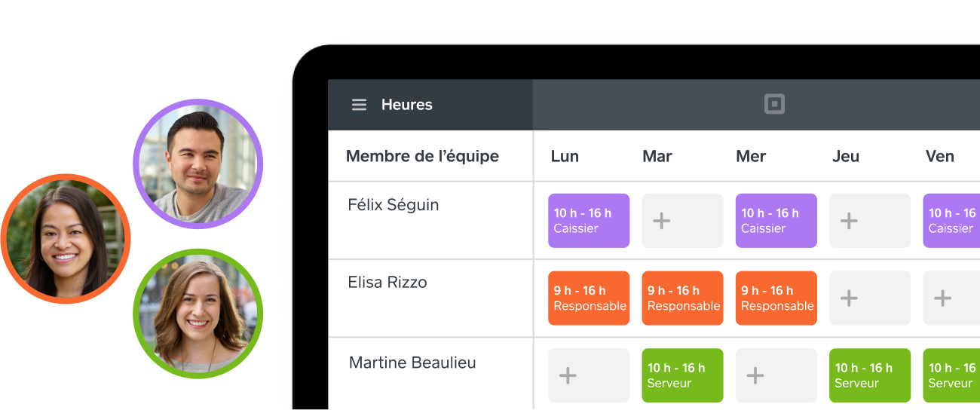
Task: Click the purple-ringed man's profile photo
Action: (198, 164)
